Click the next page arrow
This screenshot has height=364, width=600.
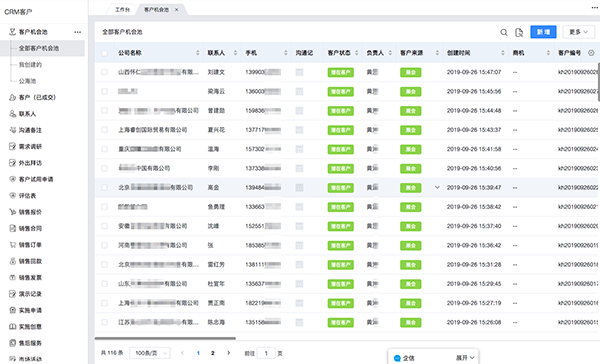(228, 353)
